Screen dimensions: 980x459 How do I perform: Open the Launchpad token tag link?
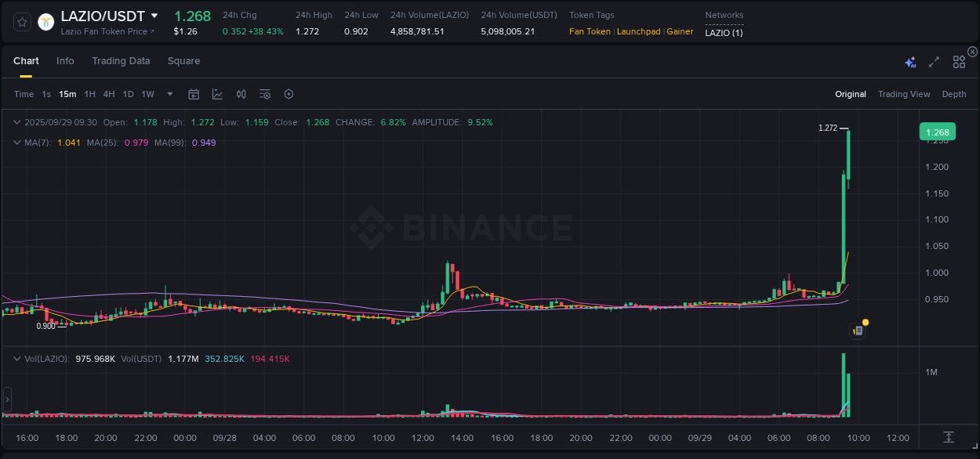click(638, 31)
